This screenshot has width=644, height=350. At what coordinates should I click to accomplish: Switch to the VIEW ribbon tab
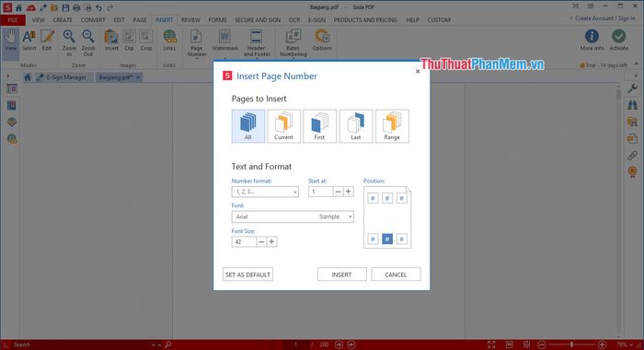click(39, 19)
